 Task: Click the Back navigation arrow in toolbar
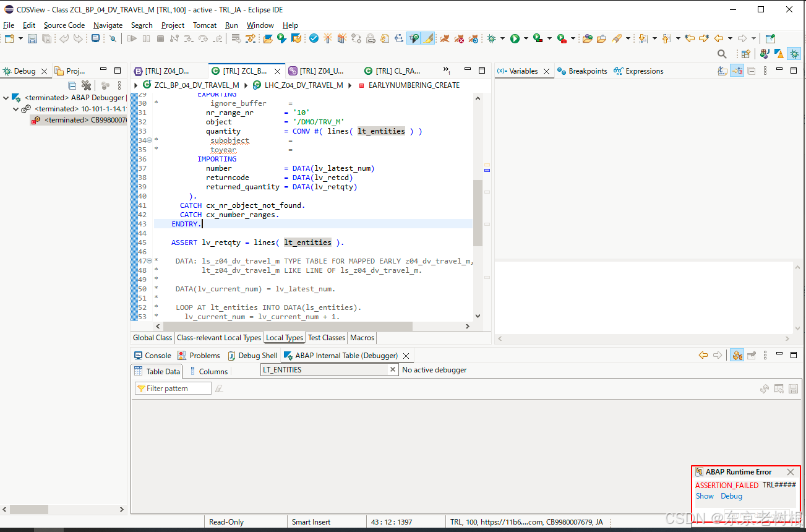718,38
